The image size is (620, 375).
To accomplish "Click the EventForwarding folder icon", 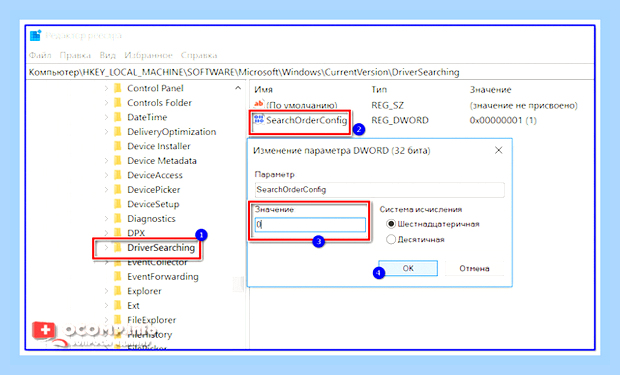I will (x=117, y=277).
